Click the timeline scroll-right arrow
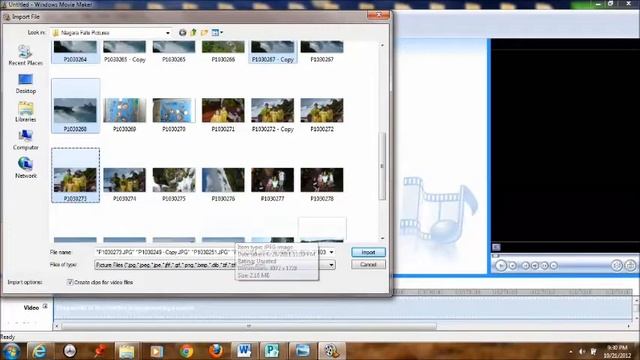Viewport: 640px width, 360px height. (629, 326)
